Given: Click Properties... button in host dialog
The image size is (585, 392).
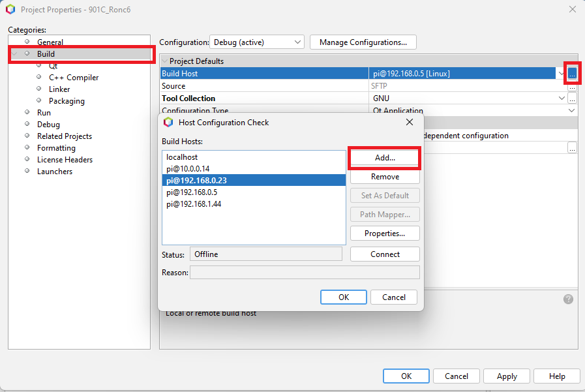Looking at the screenshot, I should tap(385, 234).
